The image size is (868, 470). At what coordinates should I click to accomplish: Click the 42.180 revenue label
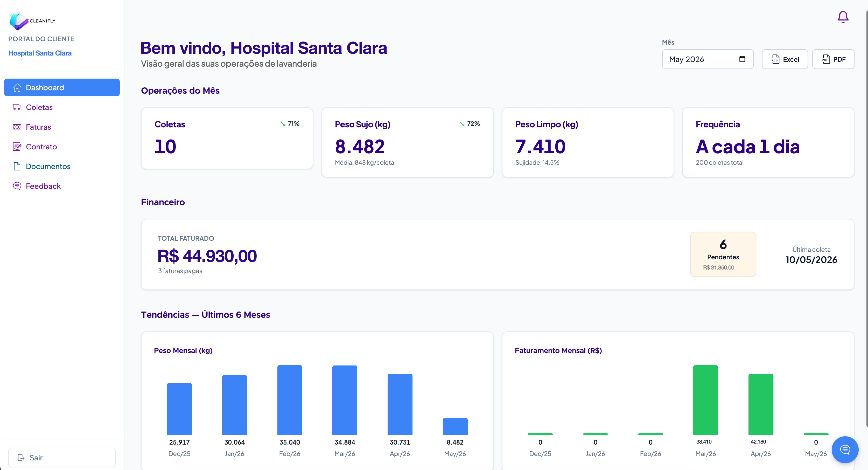pos(759,442)
